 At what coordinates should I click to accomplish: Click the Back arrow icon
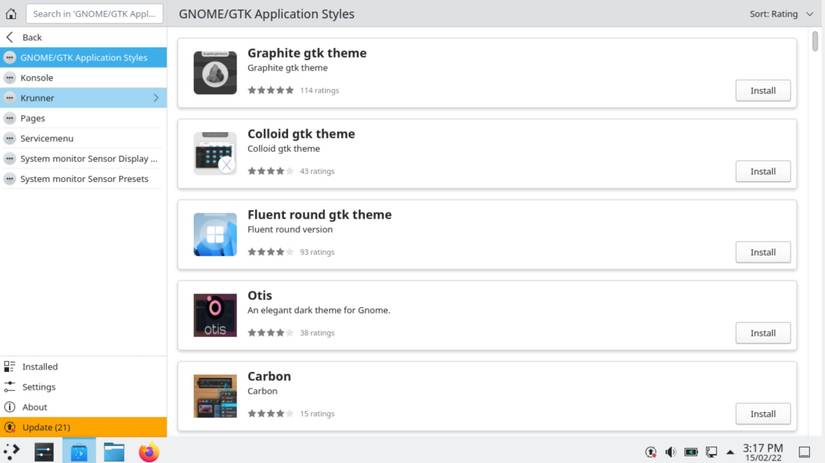click(x=9, y=37)
